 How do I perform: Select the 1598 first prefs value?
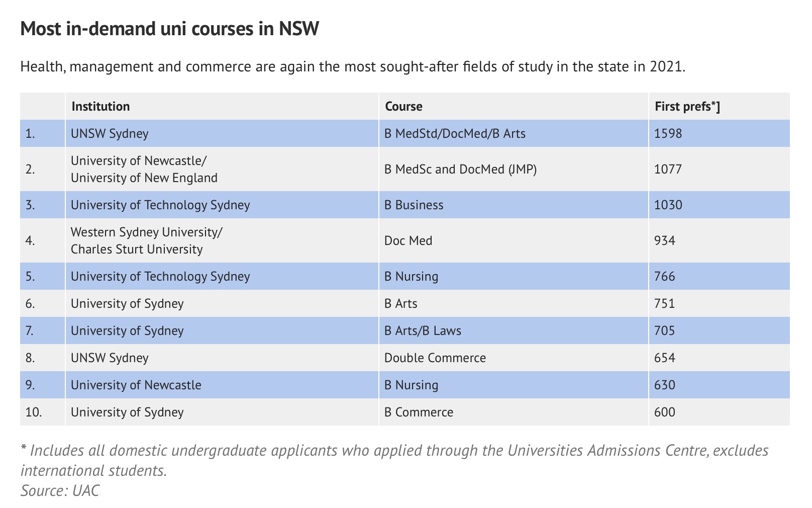(x=719, y=133)
